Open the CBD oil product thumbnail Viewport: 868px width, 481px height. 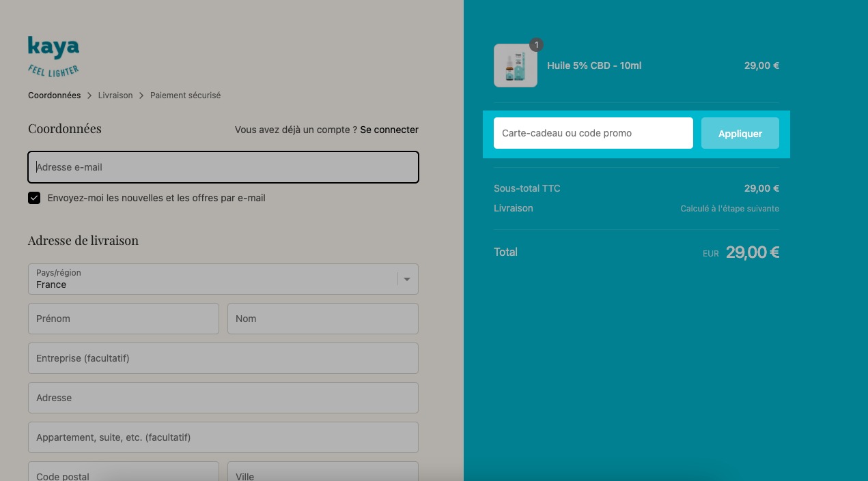click(x=516, y=65)
